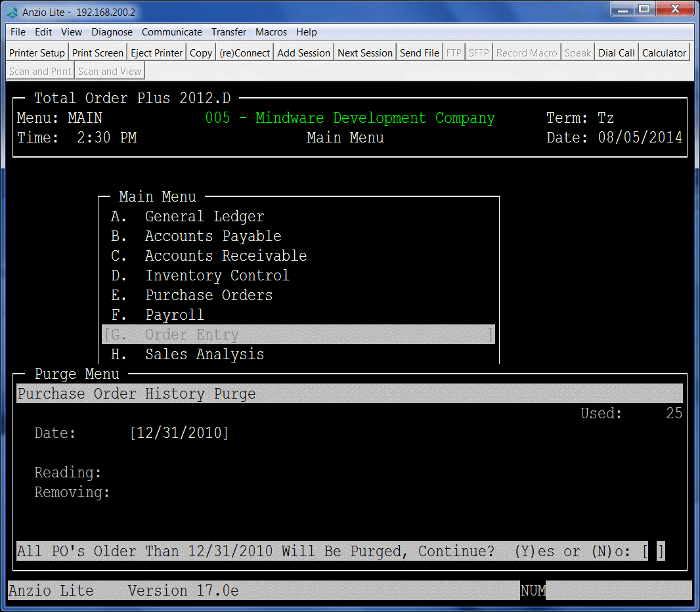700x612 pixels.
Task: Click the Mindware Development Company text
Action: (x=375, y=118)
